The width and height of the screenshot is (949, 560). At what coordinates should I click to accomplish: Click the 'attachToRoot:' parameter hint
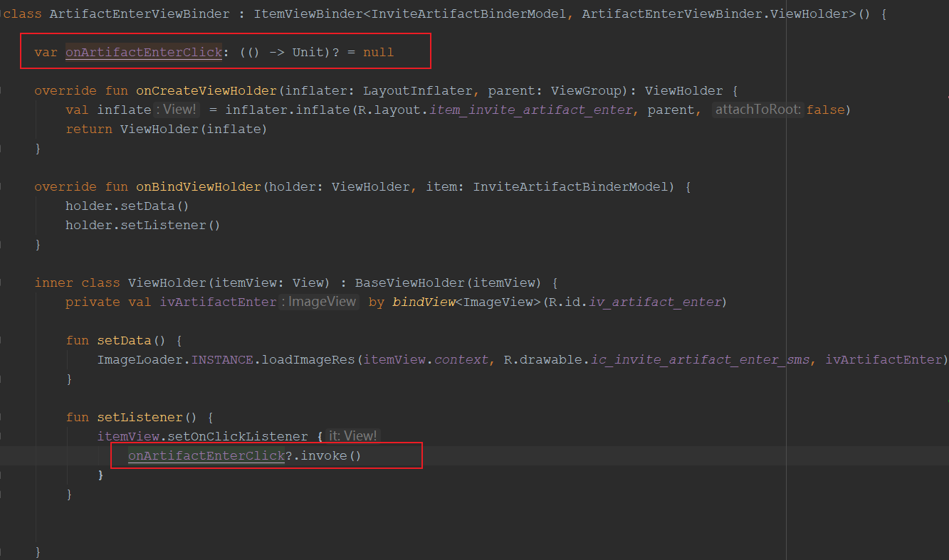click(x=758, y=110)
